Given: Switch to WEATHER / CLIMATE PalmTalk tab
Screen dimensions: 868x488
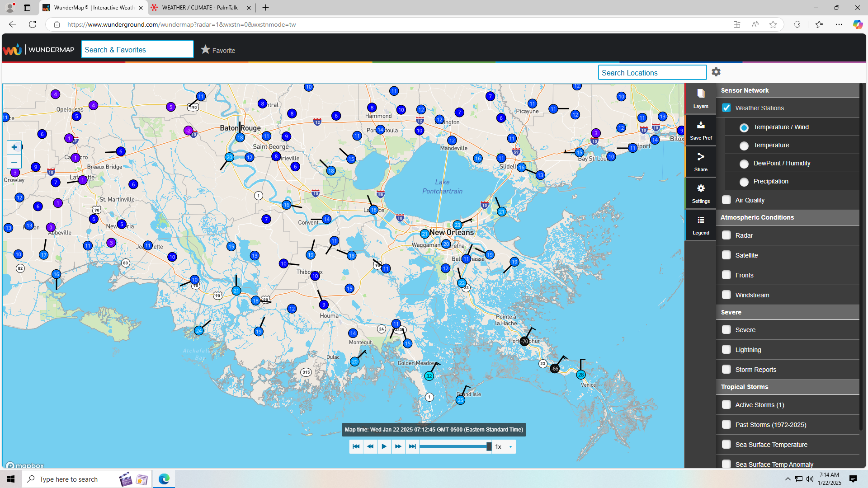Looking at the screenshot, I should 201,8.
